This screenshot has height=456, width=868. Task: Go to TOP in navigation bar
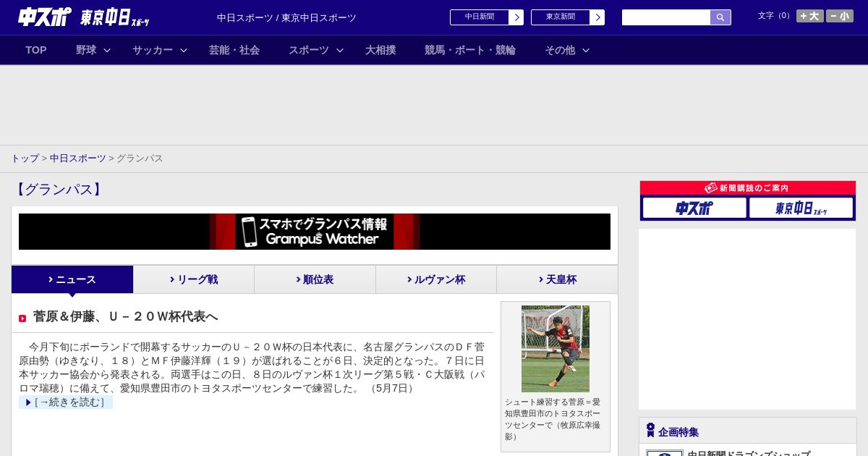point(36,50)
